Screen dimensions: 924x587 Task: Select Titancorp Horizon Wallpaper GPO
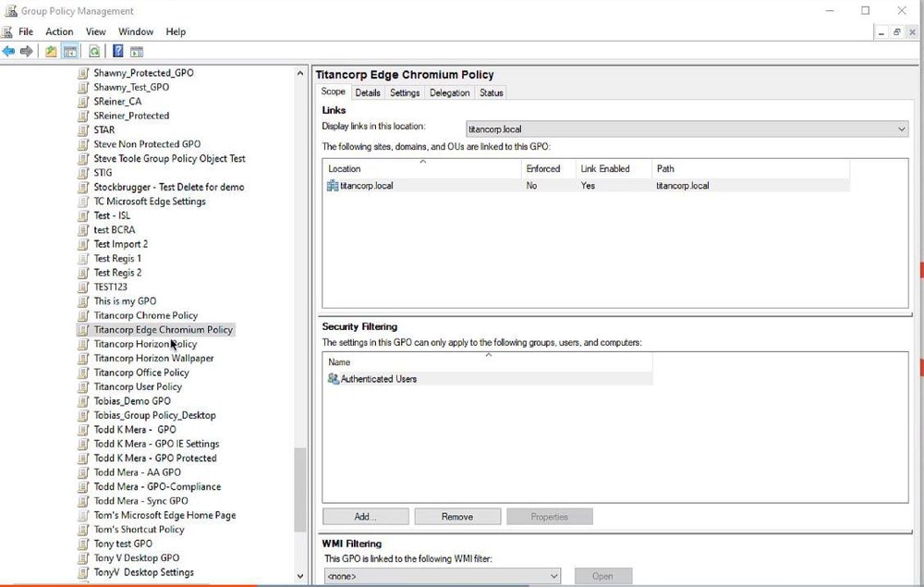point(153,359)
